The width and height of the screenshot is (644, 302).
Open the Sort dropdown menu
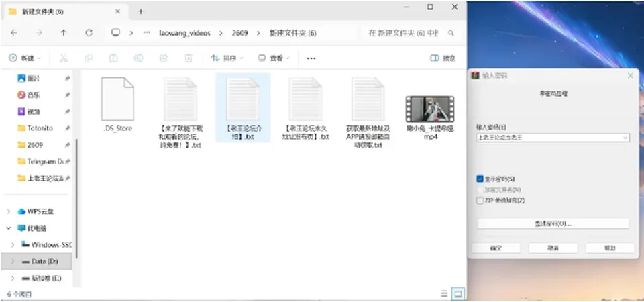(227, 58)
